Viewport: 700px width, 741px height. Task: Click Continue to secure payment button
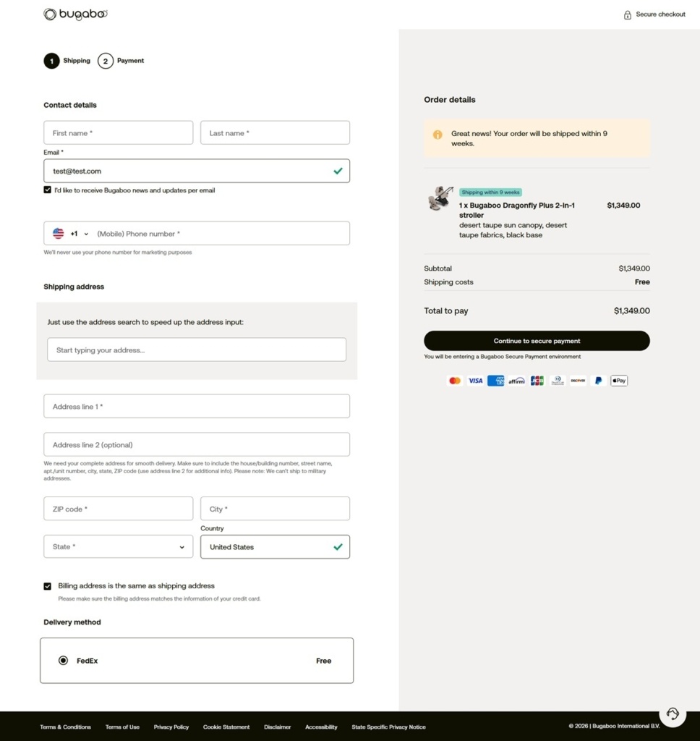[537, 341]
